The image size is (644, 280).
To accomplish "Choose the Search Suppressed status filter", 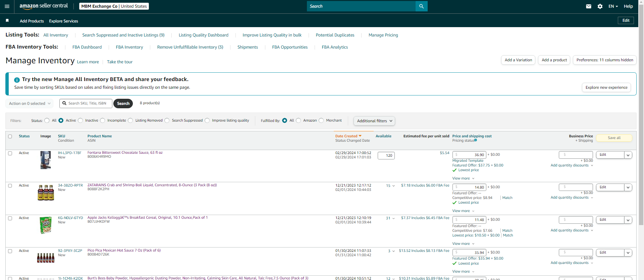I will click(x=167, y=121).
